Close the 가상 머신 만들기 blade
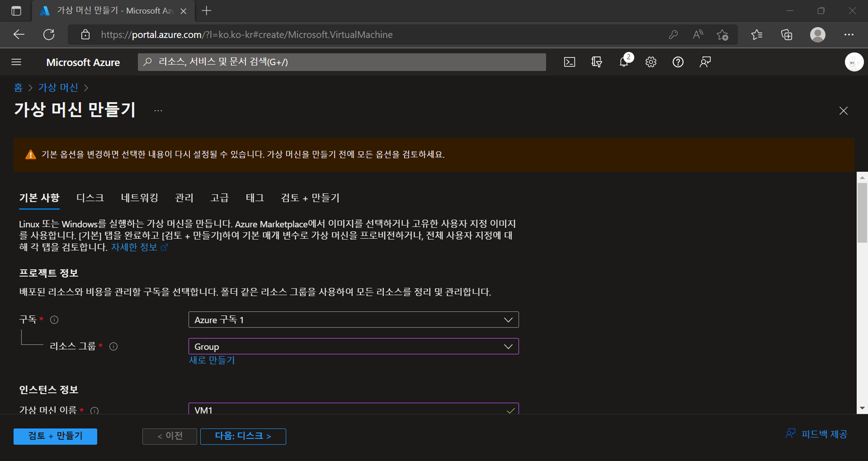 pyautogui.click(x=843, y=111)
